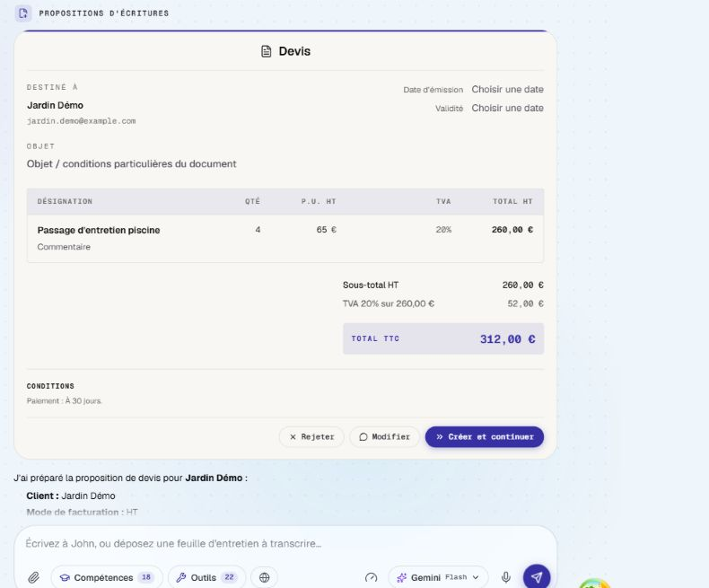
Task: Click the Compétences count badge 18
Action: pos(146,577)
